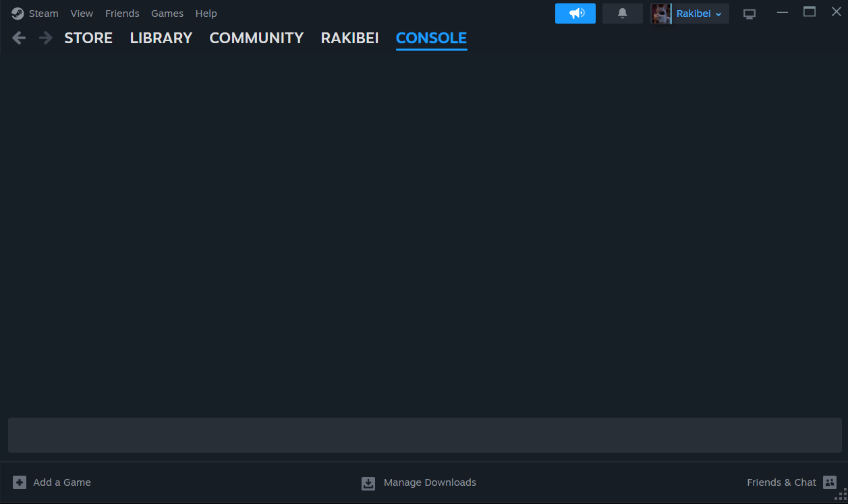Switch to the STORE tab
Screen dimensions: 848x504
(x=88, y=38)
